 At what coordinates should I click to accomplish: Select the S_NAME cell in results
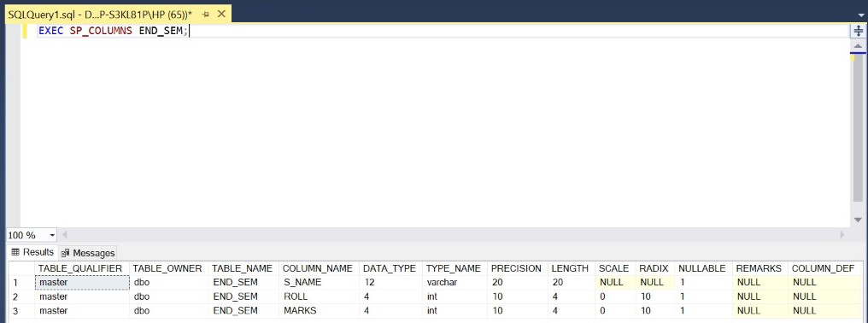tap(320, 282)
